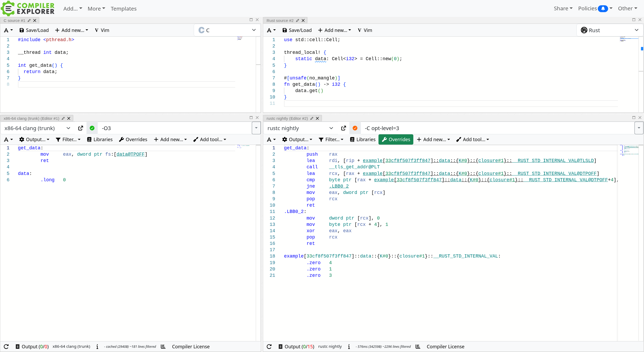Expand the x86-64 clang (trunk) compiler selector
Screen dimensions: 644x352
pos(37,128)
